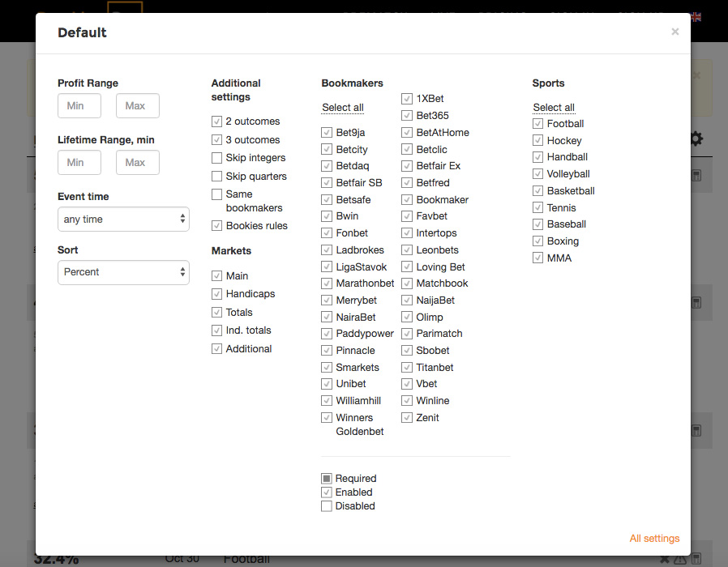Toggle the Sbobet checkbox

click(x=407, y=350)
